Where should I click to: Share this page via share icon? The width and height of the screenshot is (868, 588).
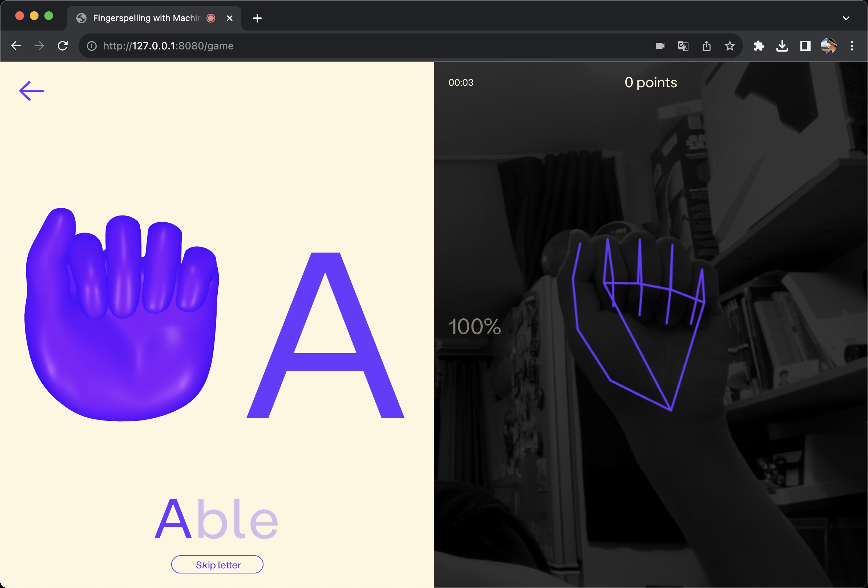(706, 46)
